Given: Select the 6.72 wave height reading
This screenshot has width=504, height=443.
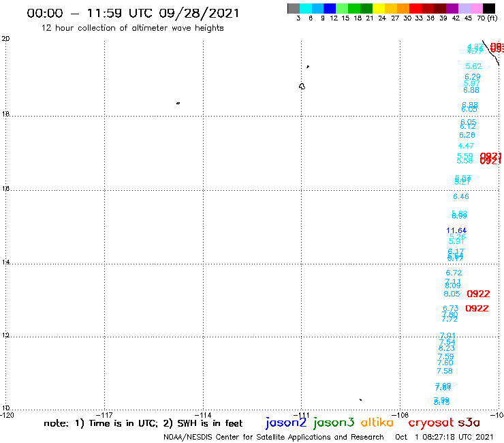Looking at the screenshot, I should coord(454,273).
